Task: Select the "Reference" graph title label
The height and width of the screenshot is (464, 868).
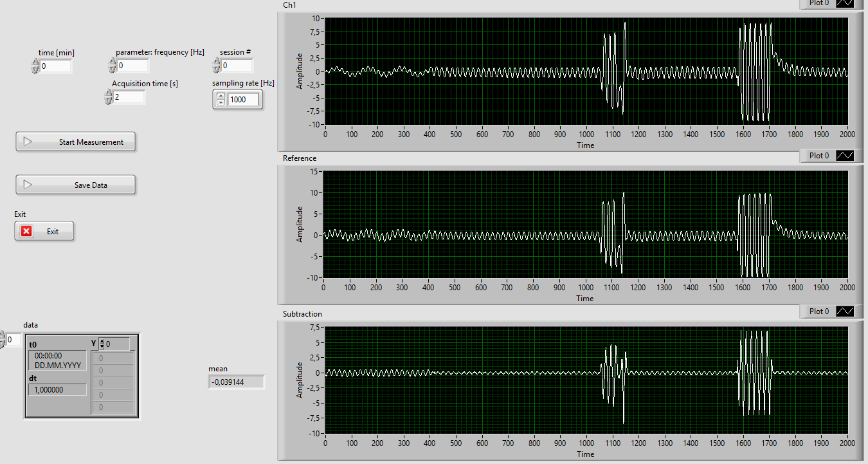Action: (300, 158)
